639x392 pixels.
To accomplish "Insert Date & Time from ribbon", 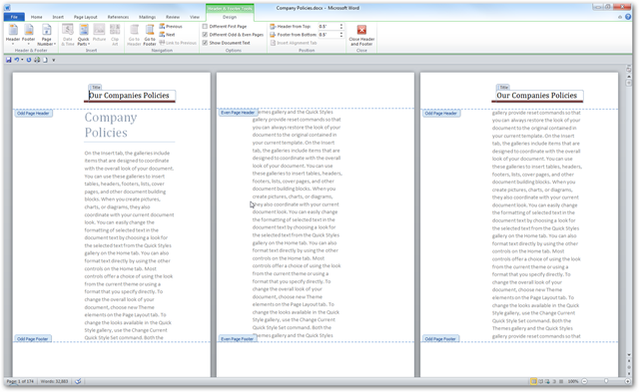I will [x=68, y=35].
